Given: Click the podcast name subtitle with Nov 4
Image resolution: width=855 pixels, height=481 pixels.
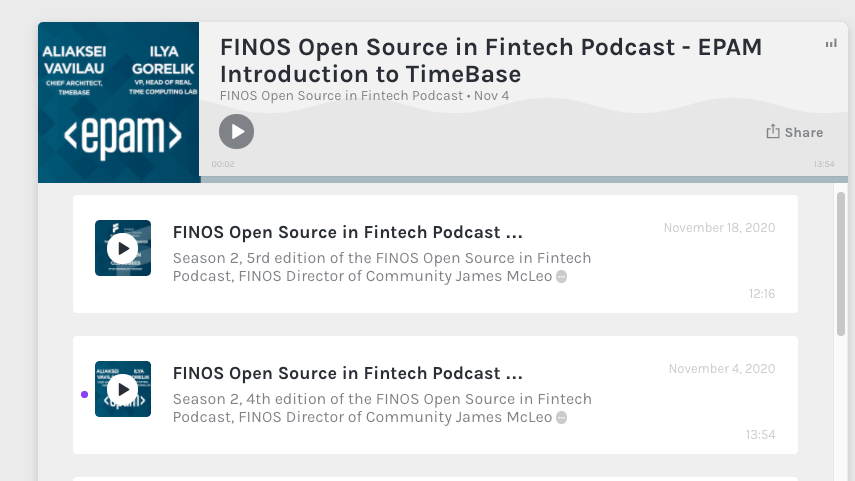Looking at the screenshot, I should 364,96.
